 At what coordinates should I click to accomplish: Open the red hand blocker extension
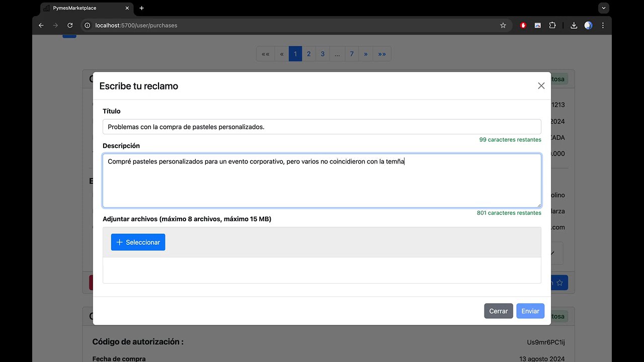point(523,25)
